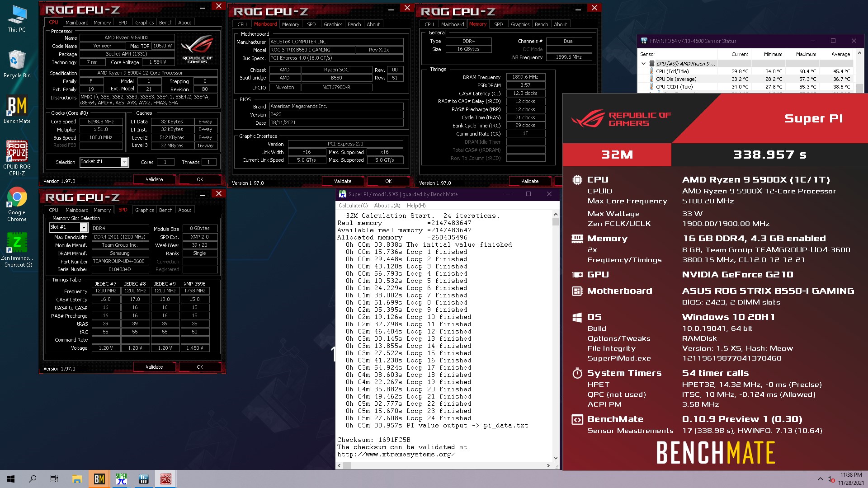868x488 pixels.
Task: Show hidden tray icons chevron
Action: 820,479
